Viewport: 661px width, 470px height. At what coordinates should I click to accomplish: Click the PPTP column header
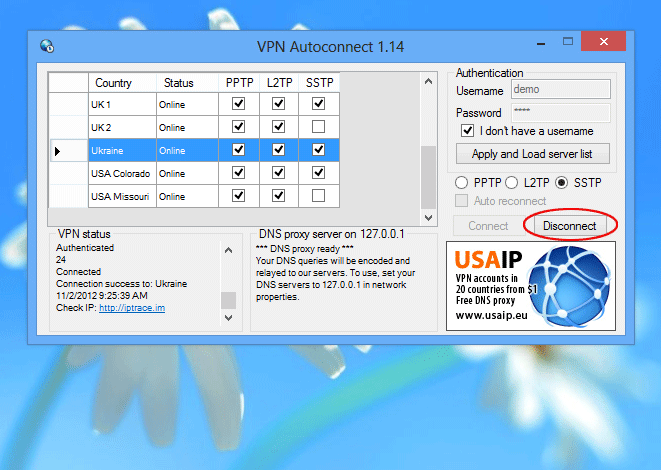239,83
